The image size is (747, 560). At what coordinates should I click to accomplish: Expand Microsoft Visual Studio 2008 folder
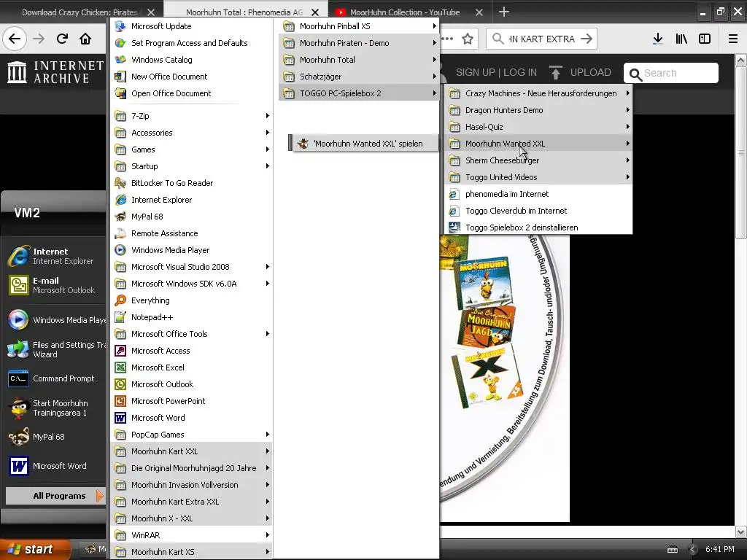click(x=190, y=267)
